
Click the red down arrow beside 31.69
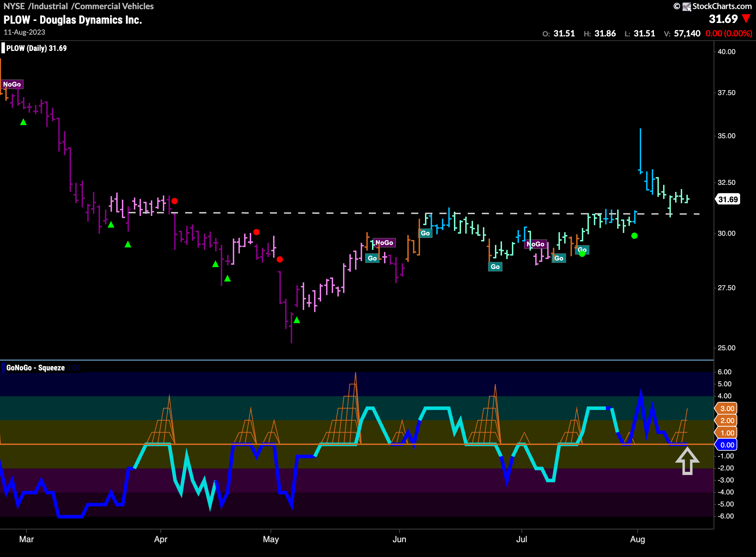tap(746, 19)
